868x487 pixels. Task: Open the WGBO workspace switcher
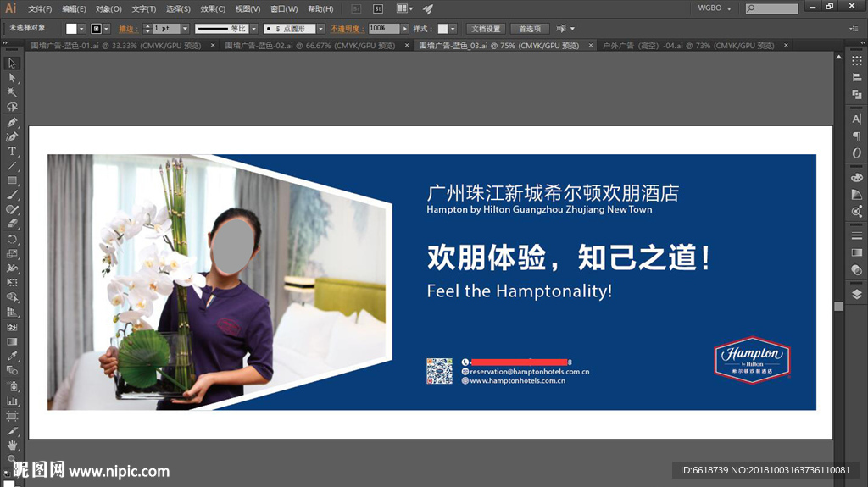(714, 8)
